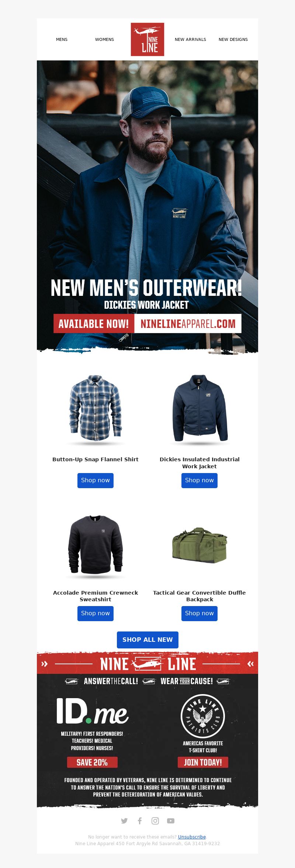Click the Nine Line helicopter banner
The height and width of the screenshot is (868, 295).
click(x=147, y=664)
